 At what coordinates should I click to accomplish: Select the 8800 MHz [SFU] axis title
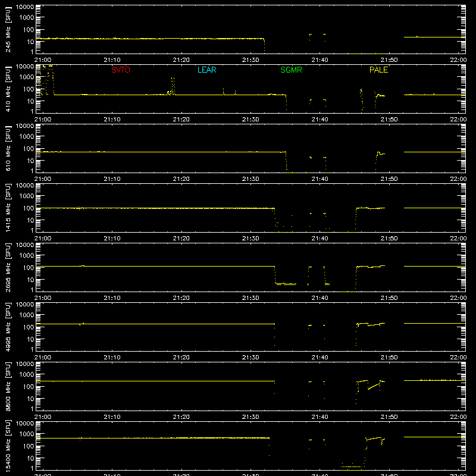8,387
